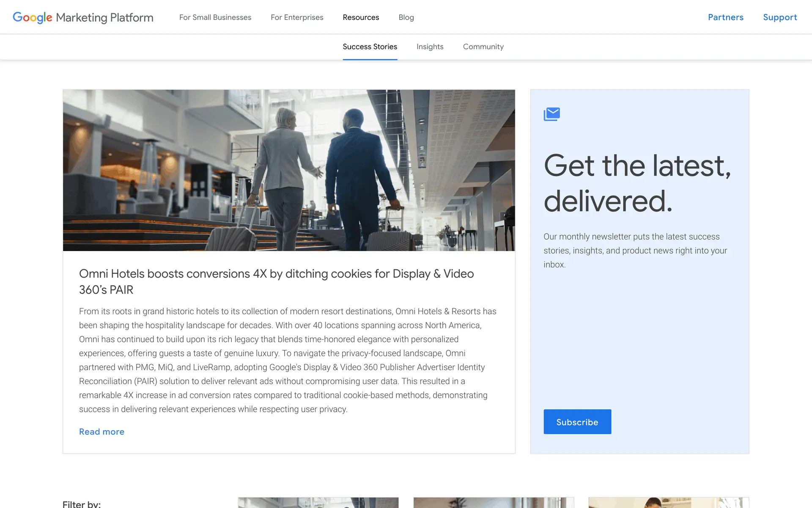Open the For Small Businesses menu

click(x=215, y=17)
